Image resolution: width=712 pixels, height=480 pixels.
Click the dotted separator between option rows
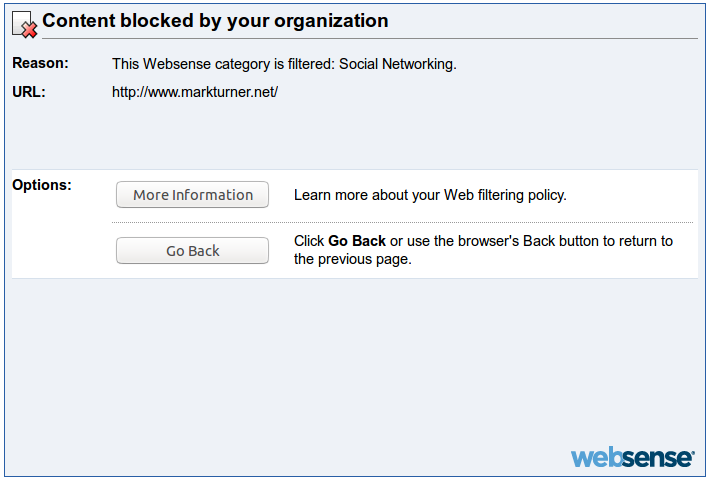[x=402, y=223]
